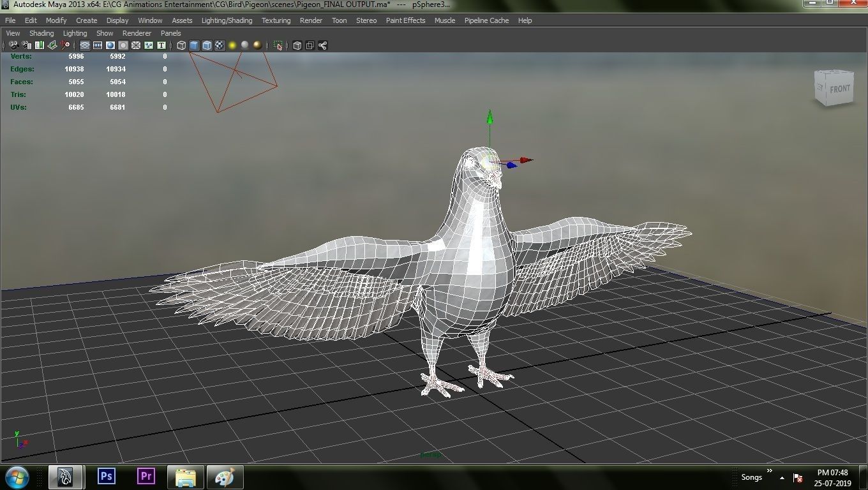The width and height of the screenshot is (868, 490).
Task: Open the Assets menu
Action: pos(182,20)
